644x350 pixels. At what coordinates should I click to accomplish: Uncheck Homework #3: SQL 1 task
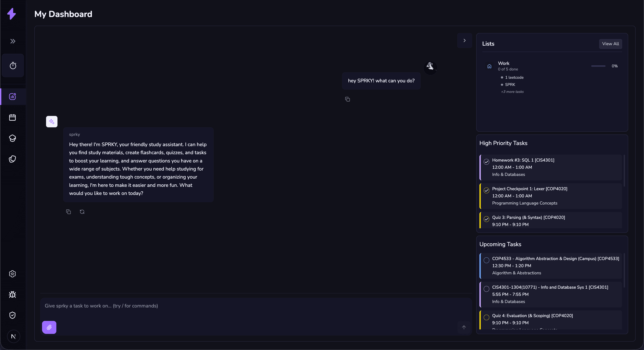(x=486, y=162)
